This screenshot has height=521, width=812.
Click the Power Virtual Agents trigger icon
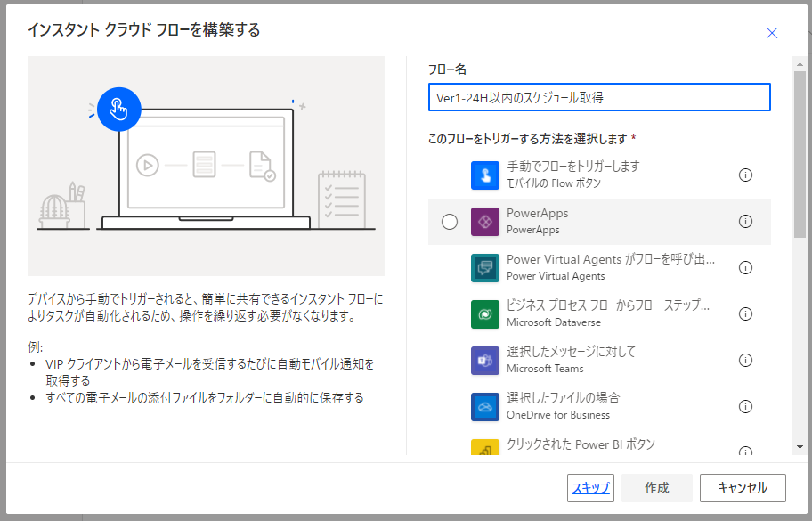(x=483, y=267)
